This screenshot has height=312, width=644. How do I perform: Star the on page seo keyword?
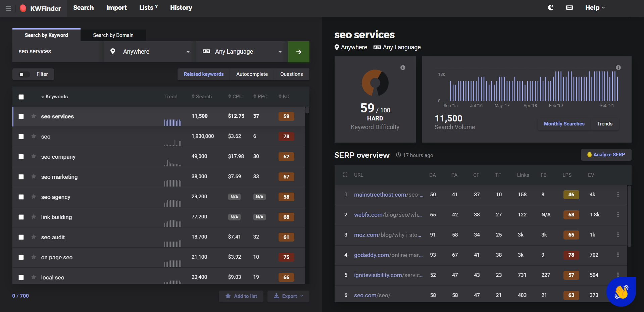pos(34,257)
